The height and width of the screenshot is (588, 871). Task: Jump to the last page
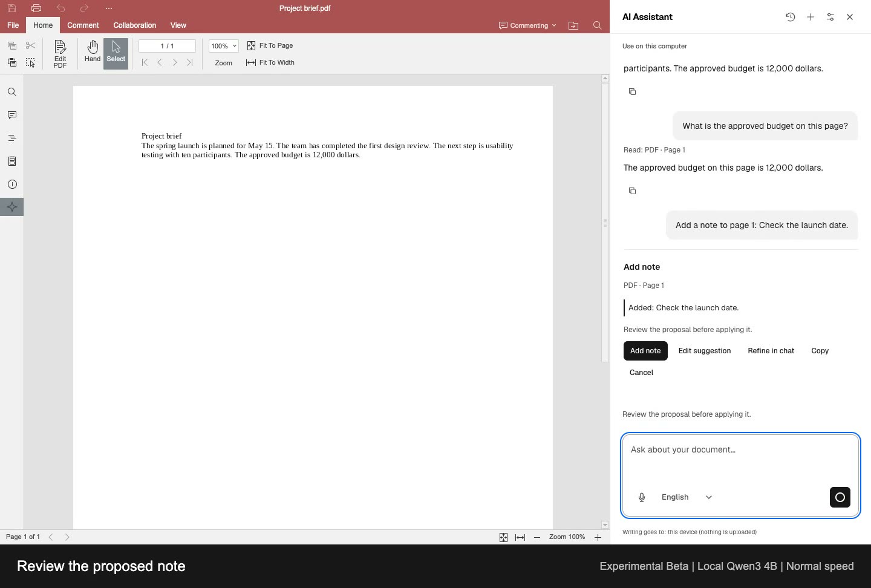coord(189,62)
